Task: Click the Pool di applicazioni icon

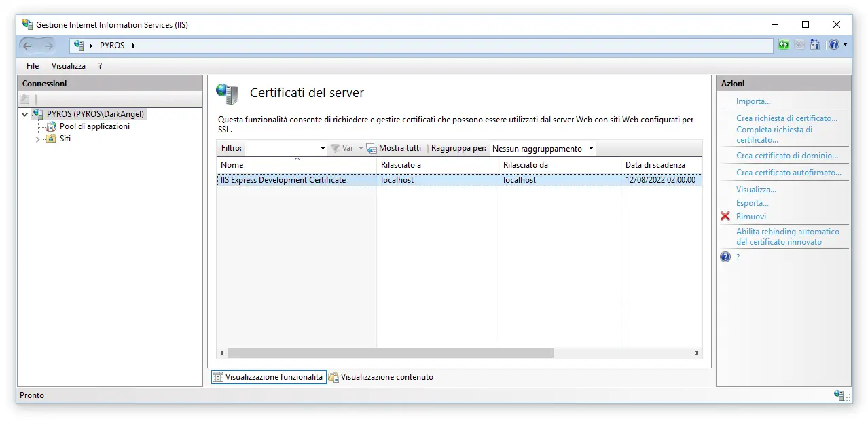Action: coord(51,126)
